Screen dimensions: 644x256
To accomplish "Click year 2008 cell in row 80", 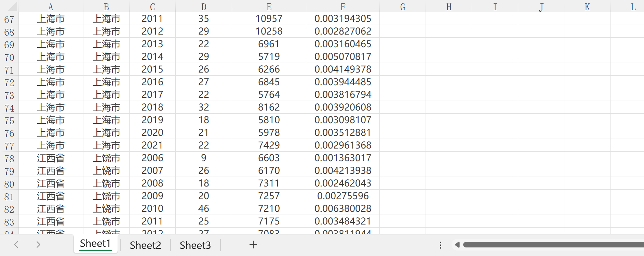I will (152, 183).
